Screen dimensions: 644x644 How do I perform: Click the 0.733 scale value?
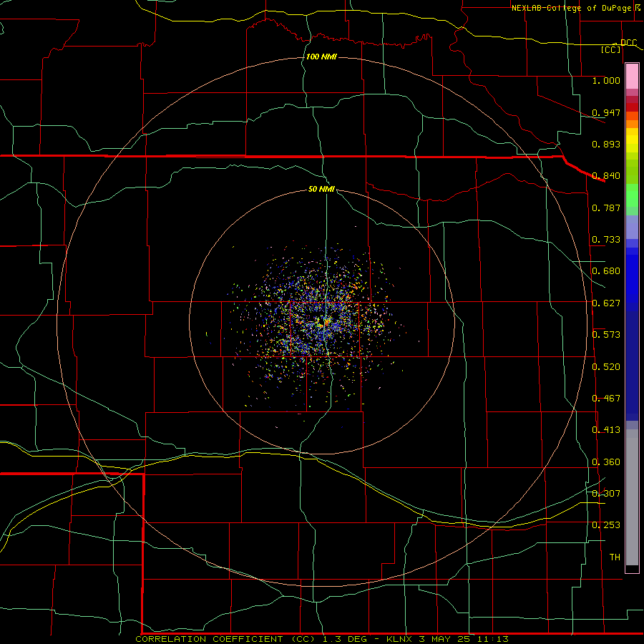click(606, 240)
